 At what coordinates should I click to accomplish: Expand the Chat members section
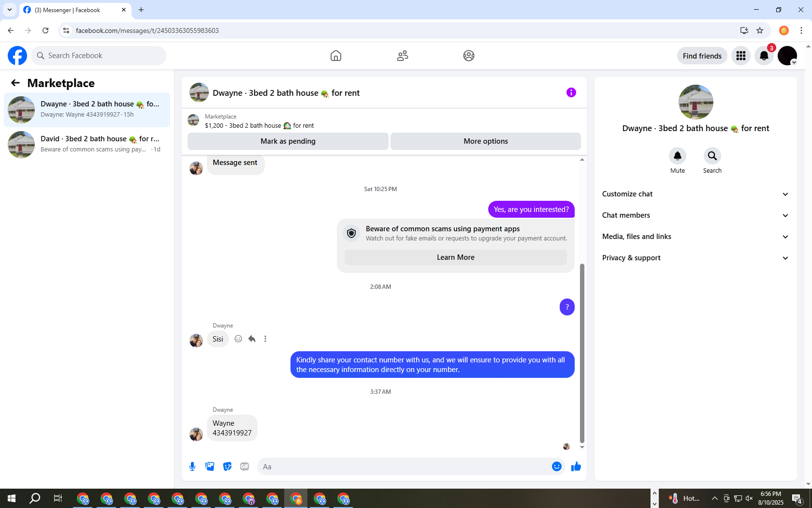point(696,215)
